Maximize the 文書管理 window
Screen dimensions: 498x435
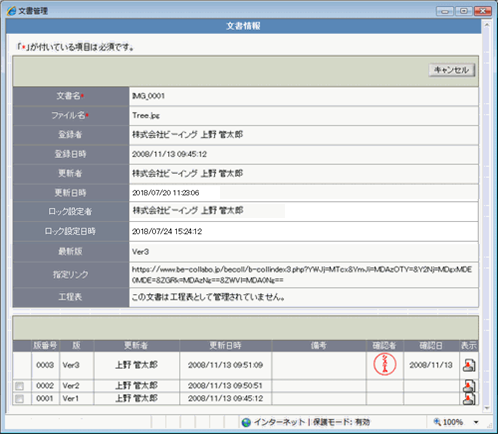click(x=464, y=11)
